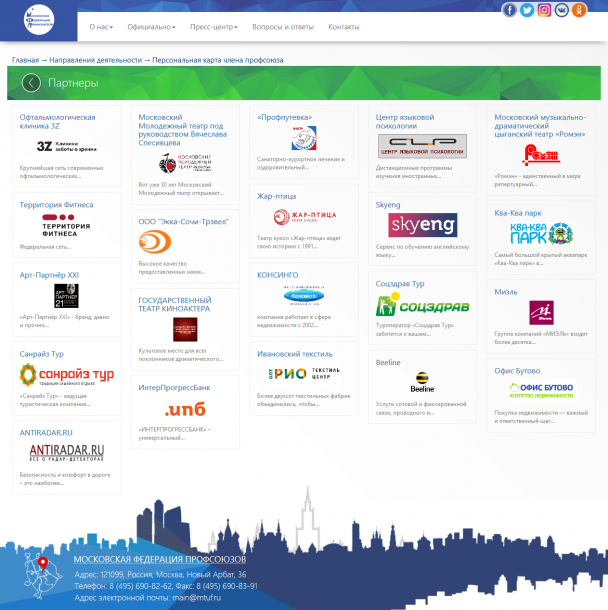Click the Центр языковой психологии logo
The image size is (608, 610).
(x=422, y=146)
